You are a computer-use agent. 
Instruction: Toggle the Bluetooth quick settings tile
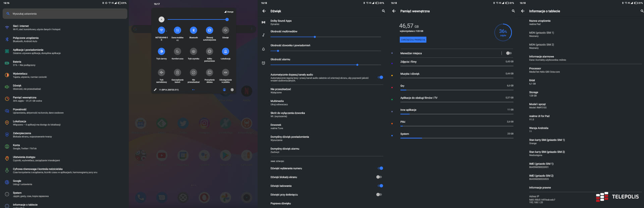click(x=194, y=30)
